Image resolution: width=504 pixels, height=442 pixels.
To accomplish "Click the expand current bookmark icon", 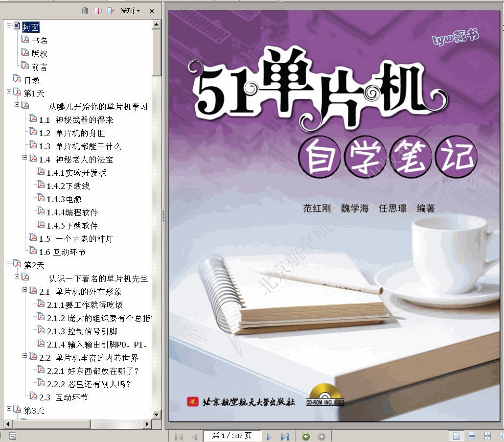I will tap(111, 11).
